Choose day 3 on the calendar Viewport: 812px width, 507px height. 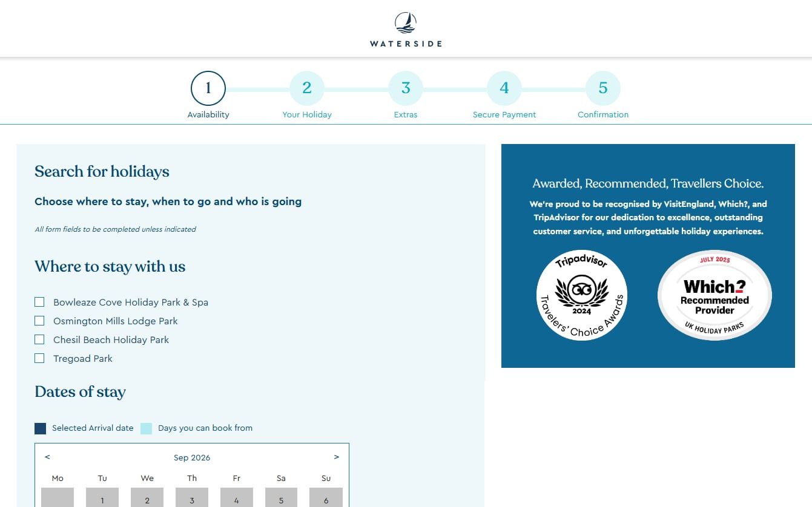pos(192,497)
